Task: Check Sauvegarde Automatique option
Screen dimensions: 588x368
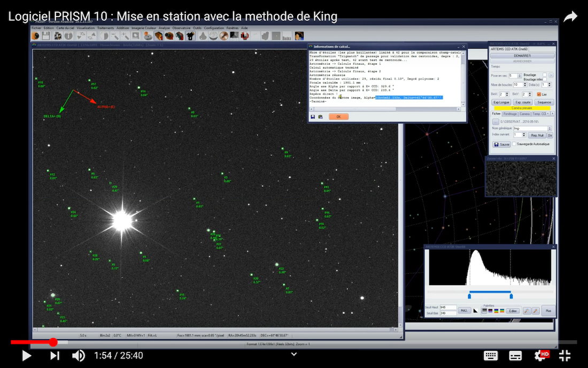Action: tap(514, 144)
